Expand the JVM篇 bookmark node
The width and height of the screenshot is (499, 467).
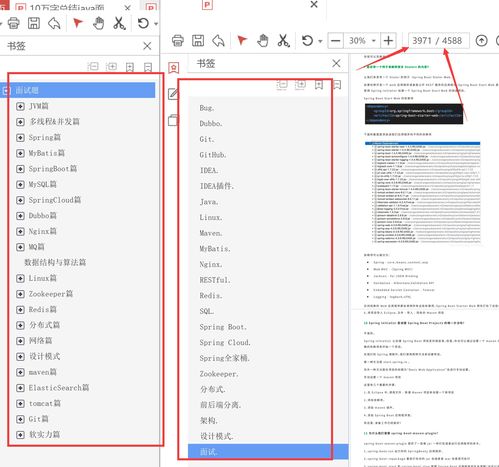click(x=20, y=106)
